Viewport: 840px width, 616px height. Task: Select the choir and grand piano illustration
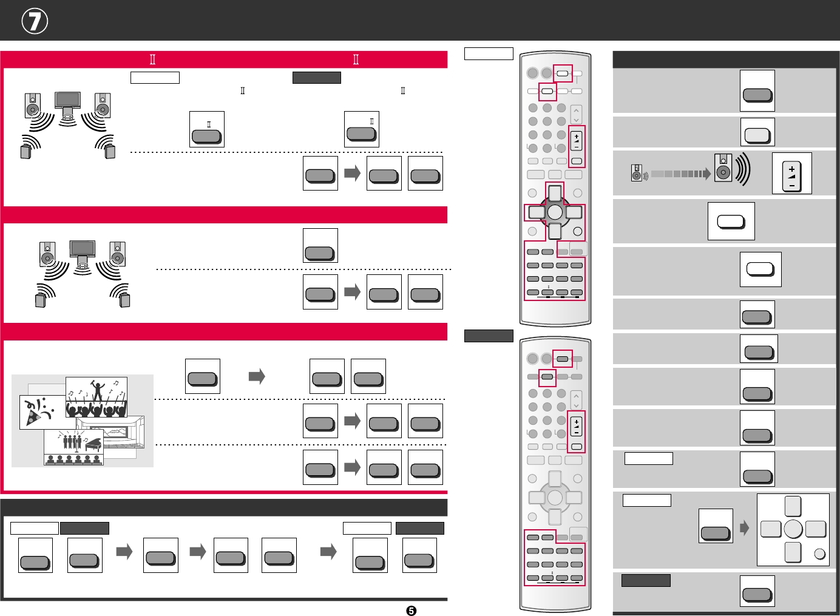point(73,447)
